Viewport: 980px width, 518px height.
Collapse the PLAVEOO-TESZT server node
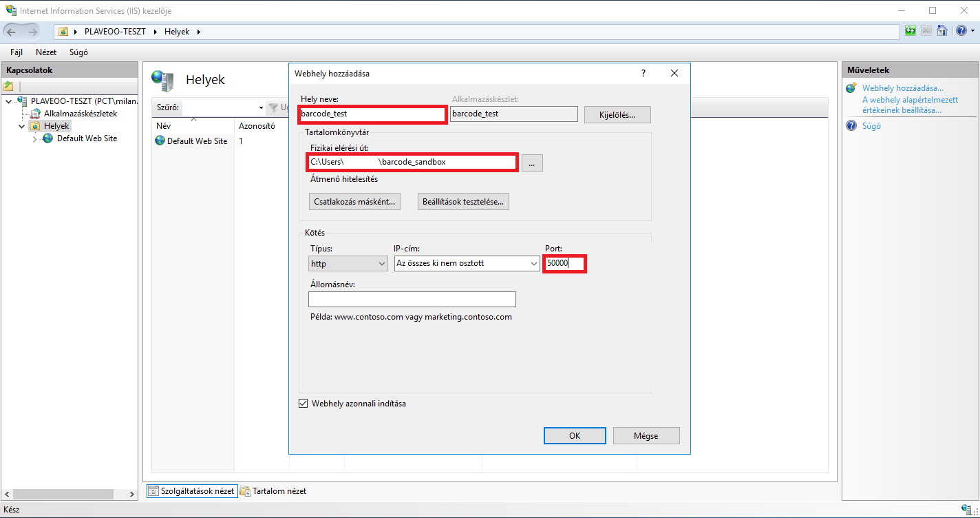pos(8,101)
